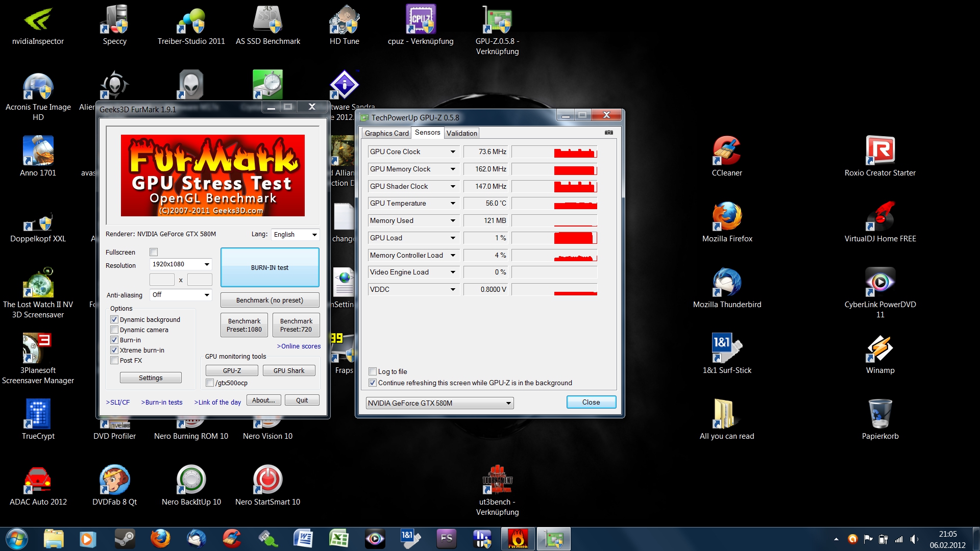
Task: Open Acronis True Image HD icon
Action: [38, 97]
